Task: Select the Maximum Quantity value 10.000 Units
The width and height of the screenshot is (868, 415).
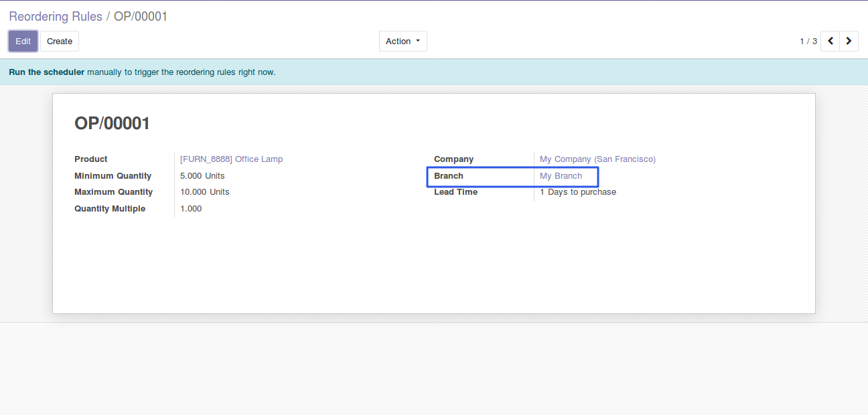Action: pyautogui.click(x=204, y=192)
